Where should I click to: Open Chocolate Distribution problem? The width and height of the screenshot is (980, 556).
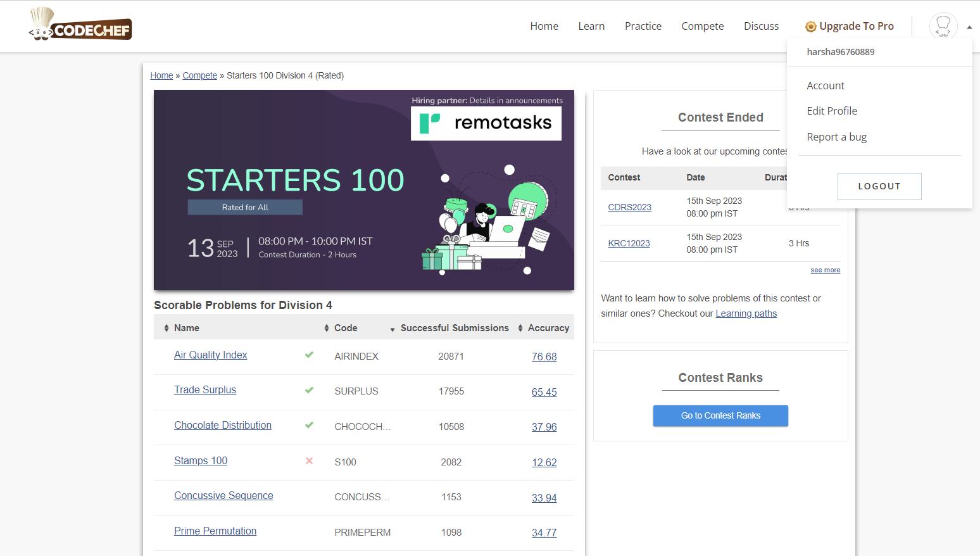[223, 425]
